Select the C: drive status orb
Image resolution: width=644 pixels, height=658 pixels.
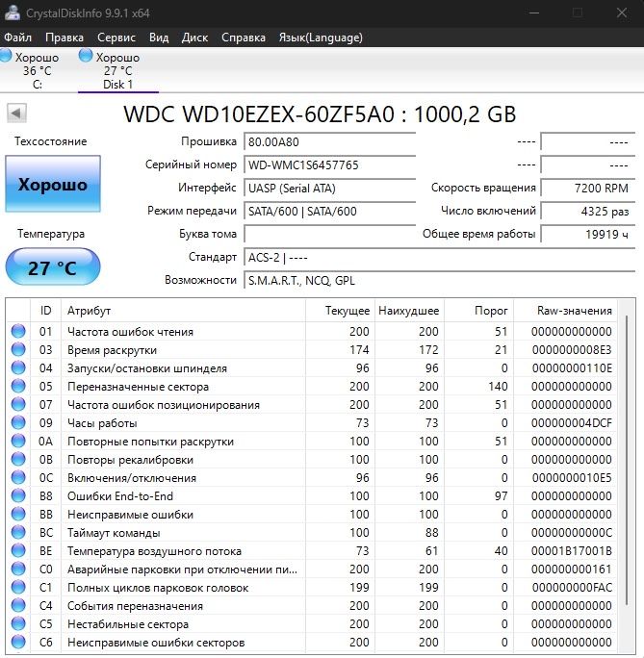6,56
